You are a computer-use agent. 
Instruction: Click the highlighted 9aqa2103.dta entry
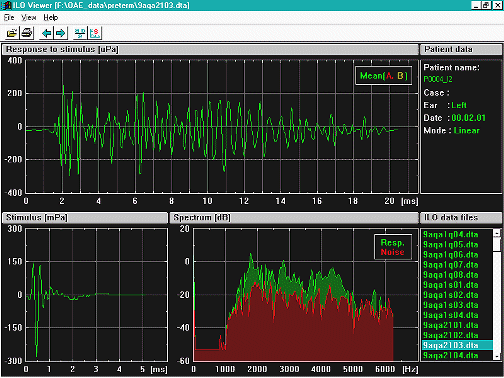point(457,345)
